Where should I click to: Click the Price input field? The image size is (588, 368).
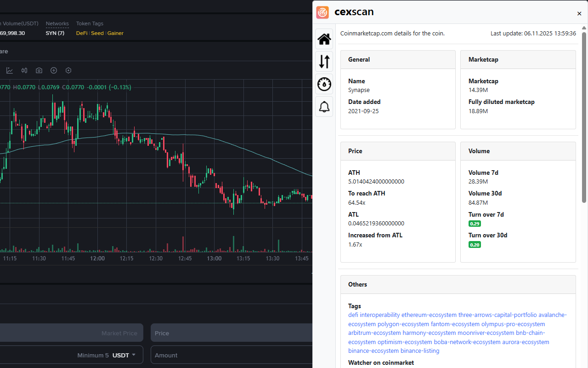pyautogui.click(x=232, y=333)
